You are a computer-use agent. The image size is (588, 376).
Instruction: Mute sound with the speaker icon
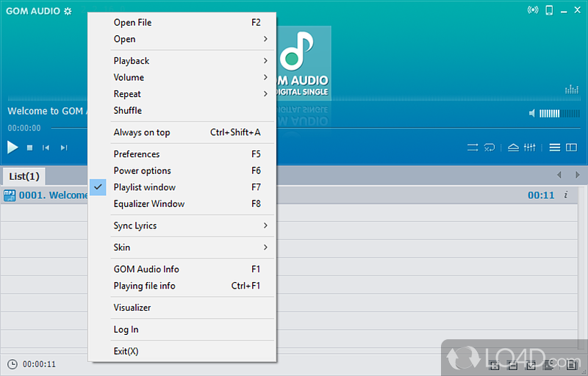(x=531, y=113)
